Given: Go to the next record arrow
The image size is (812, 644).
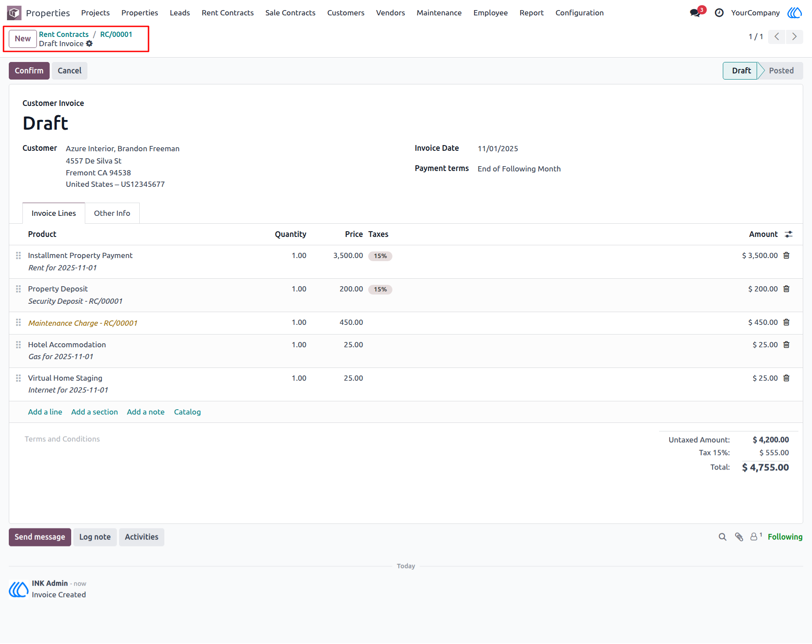Looking at the screenshot, I should 794,36.
